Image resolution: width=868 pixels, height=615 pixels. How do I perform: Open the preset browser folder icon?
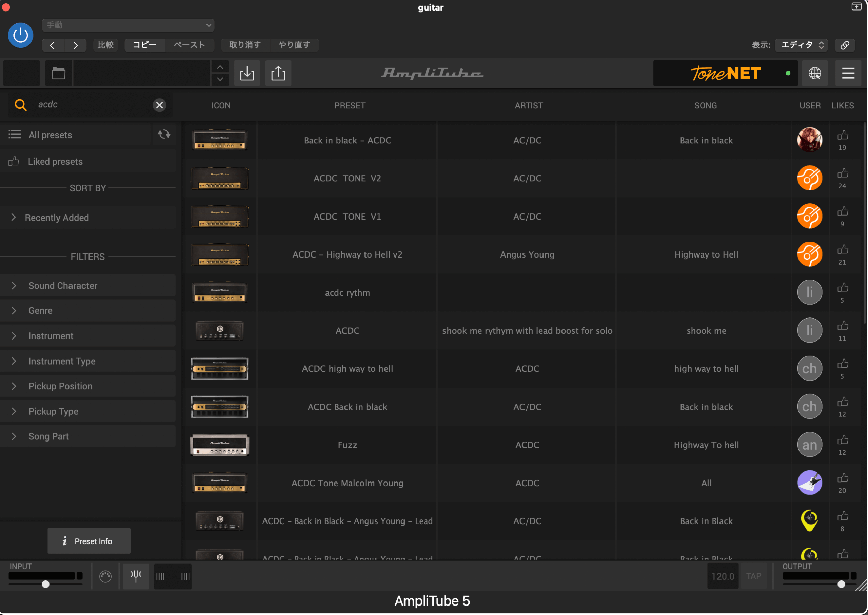click(58, 73)
